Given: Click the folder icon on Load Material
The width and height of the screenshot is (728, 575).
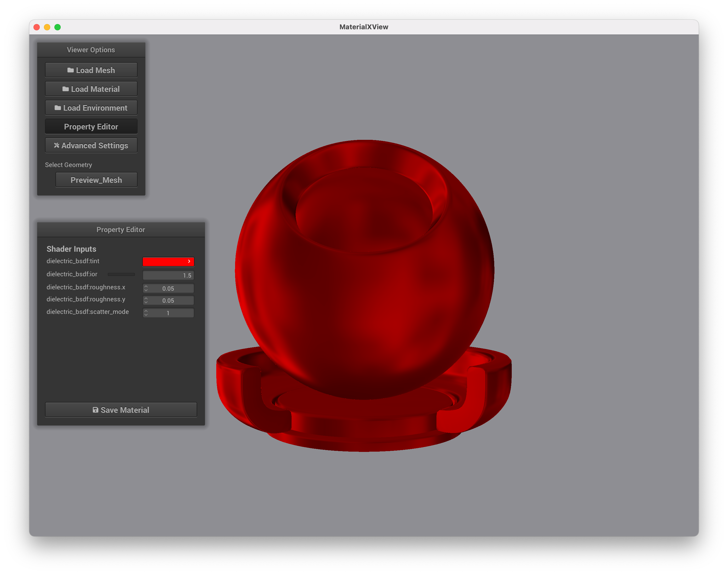Looking at the screenshot, I should [x=65, y=89].
